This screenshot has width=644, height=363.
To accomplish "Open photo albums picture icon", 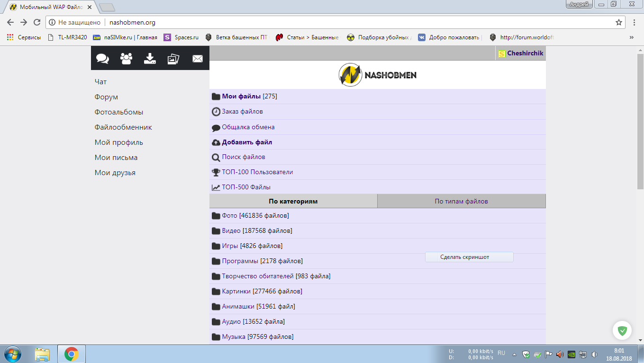I will click(x=173, y=59).
